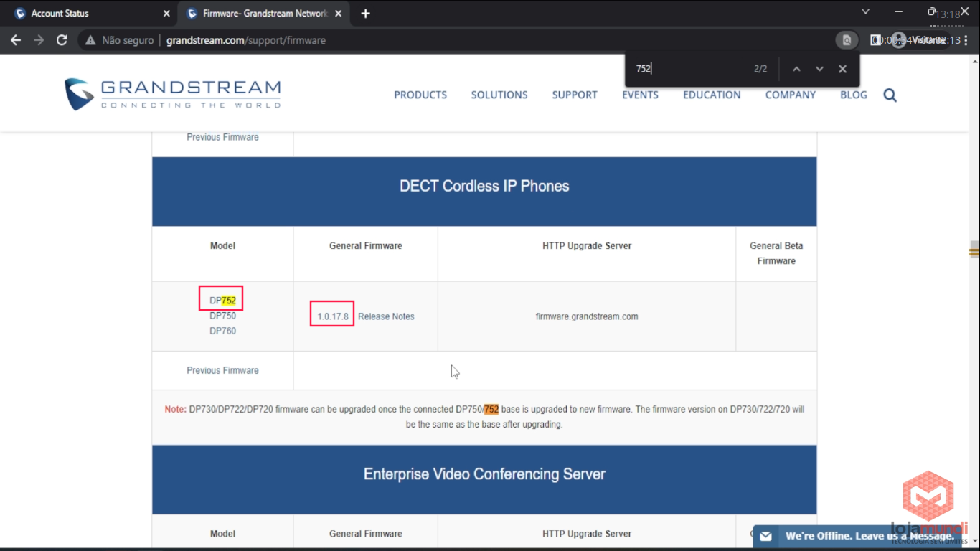Click the site search magnifier icon
Viewport: 980px width, 551px height.
(x=890, y=95)
